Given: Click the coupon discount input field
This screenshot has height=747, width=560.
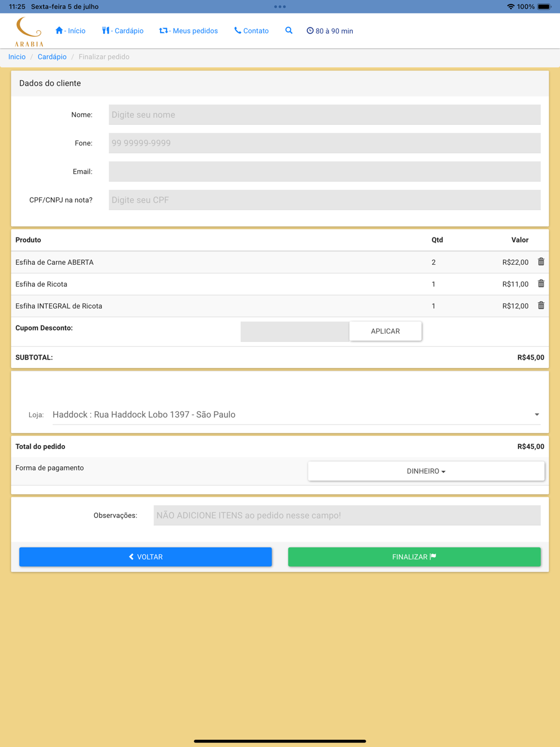Looking at the screenshot, I should (x=295, y=331).
